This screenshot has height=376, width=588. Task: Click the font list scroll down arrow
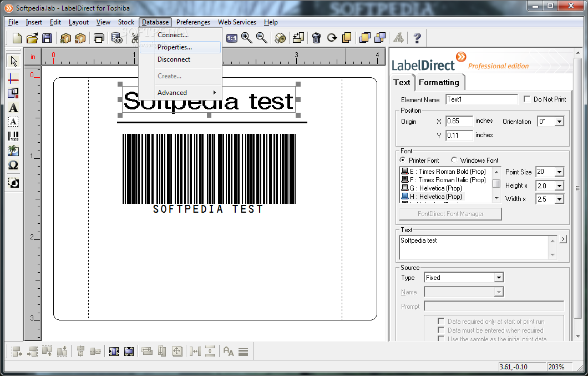click(496, 198)
